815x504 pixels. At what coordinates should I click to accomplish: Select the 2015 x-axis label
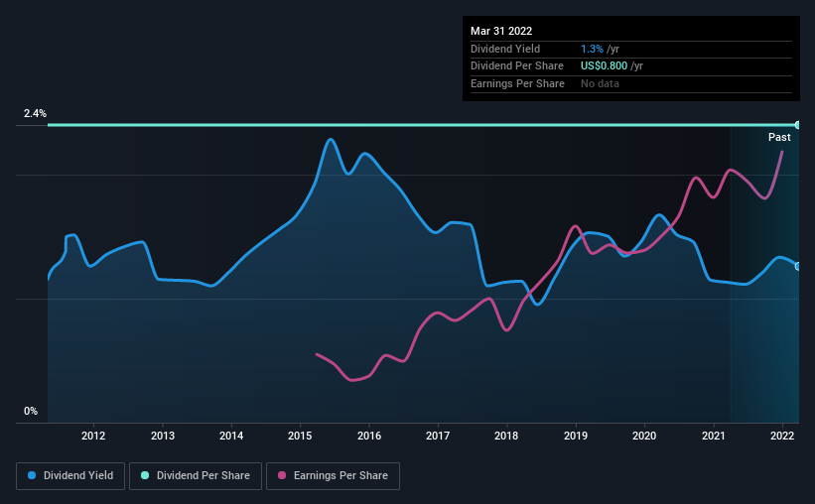pos(300,436)
